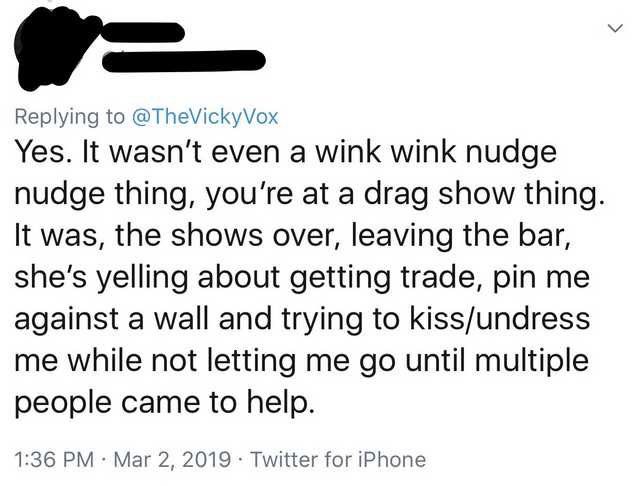640x486 pixels.
Task: Open the @TheVickyVox profile link
Action: [x=205, y=117]
